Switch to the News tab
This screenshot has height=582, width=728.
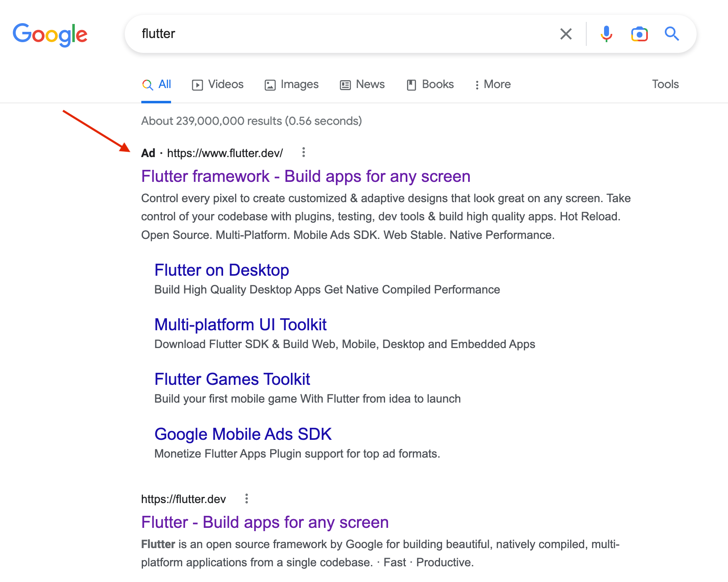[362, 84]
